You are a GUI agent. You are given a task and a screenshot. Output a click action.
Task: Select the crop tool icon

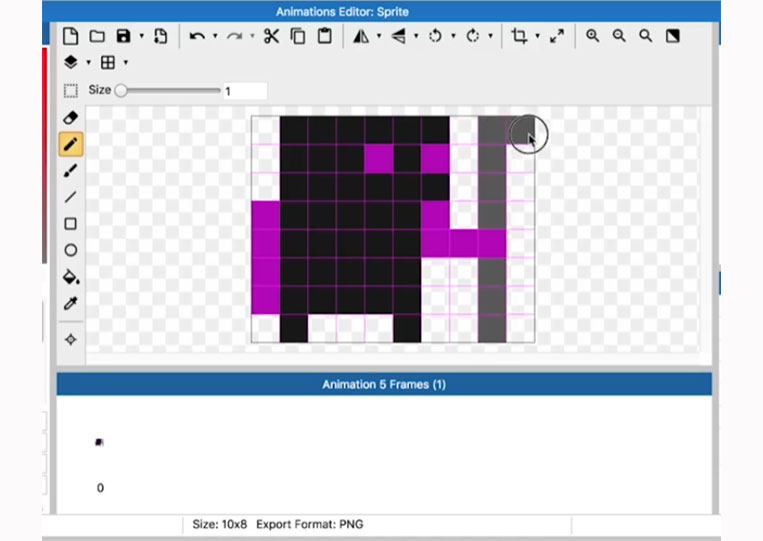pos(519,36)
